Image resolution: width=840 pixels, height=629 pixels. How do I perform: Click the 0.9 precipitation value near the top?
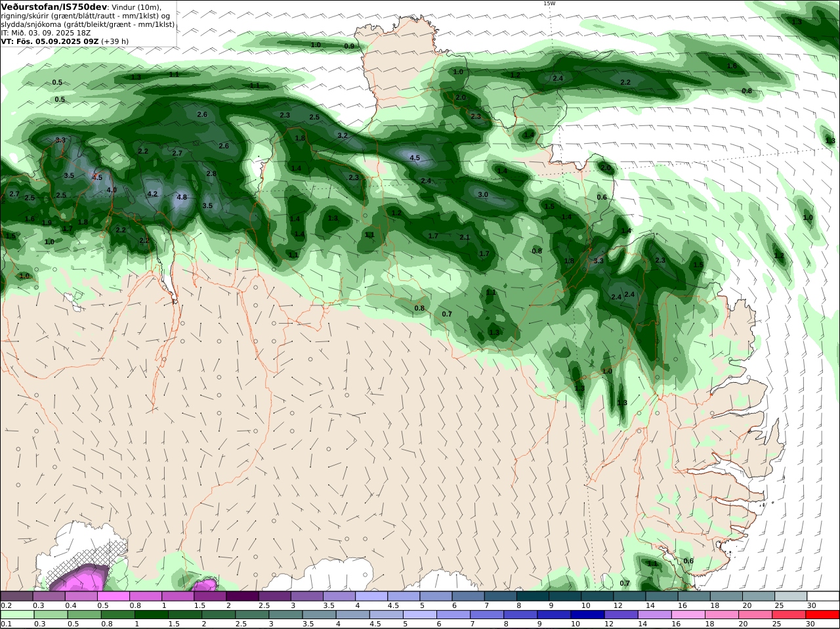[349, 46]
